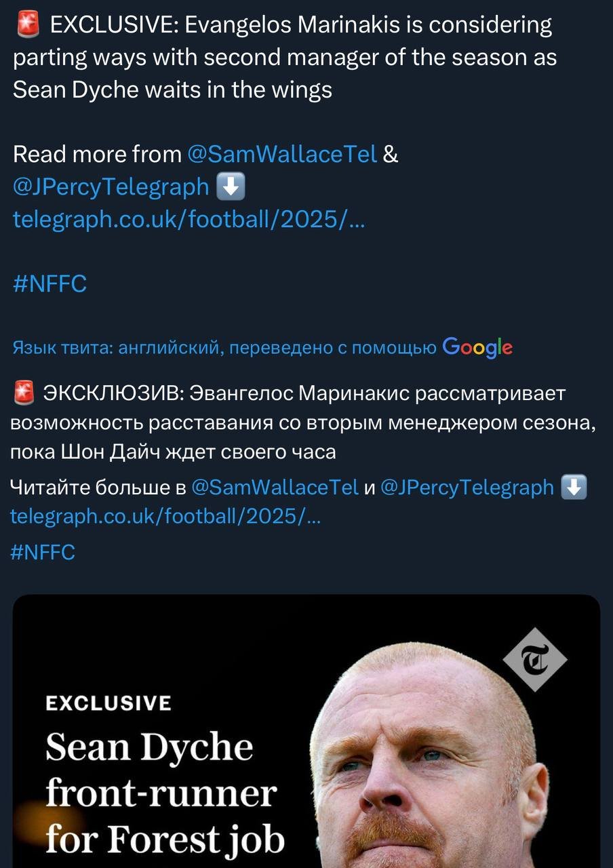This screenshot has width=613, height=868.
Task: Click the English tweet text about Evangelos Marinakis
Action: point(285,58)
